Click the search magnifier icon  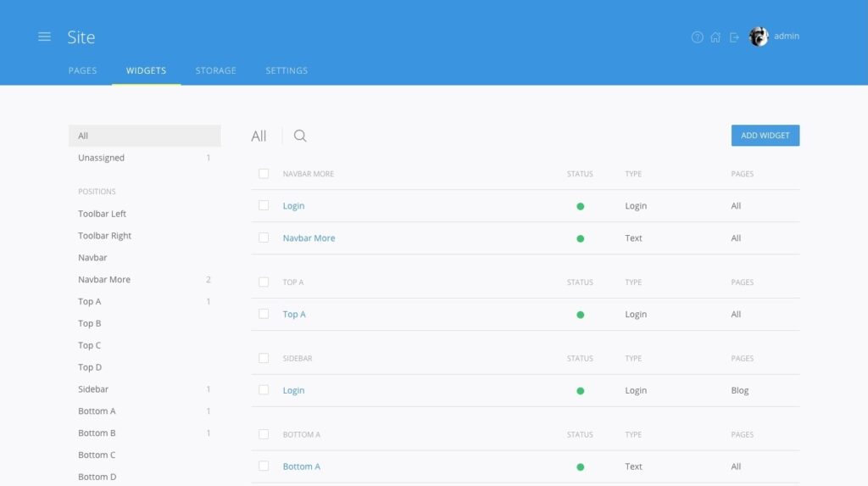click(300, 136)
